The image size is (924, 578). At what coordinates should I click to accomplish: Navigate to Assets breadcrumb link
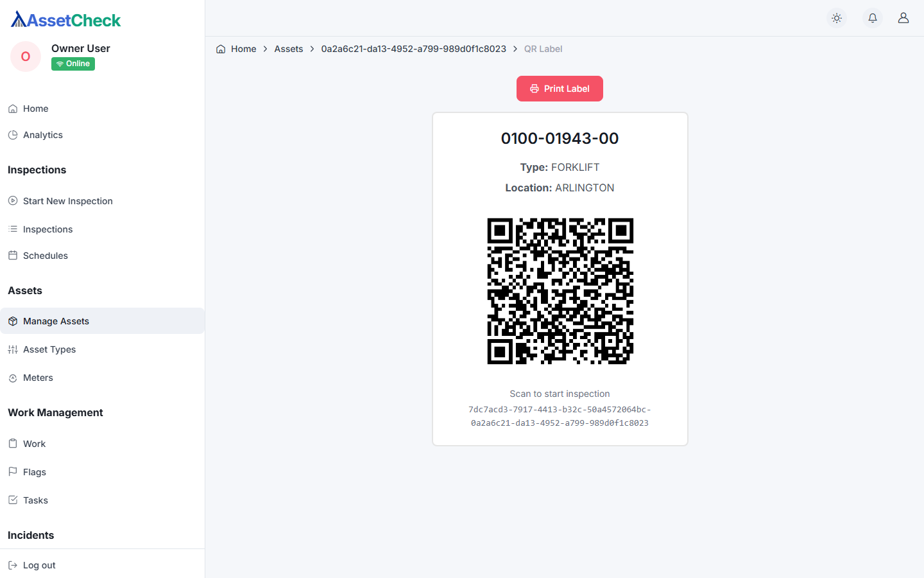coord(289,49)
